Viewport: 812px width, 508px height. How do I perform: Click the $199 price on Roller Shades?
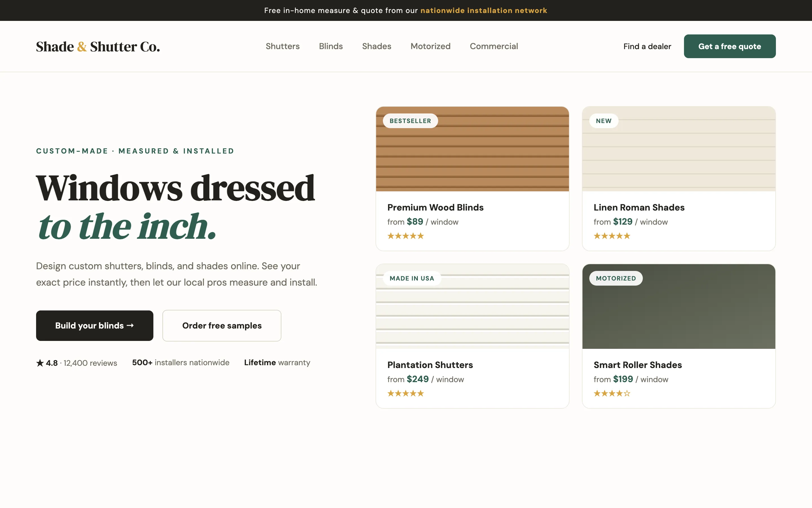coord(623,379)
